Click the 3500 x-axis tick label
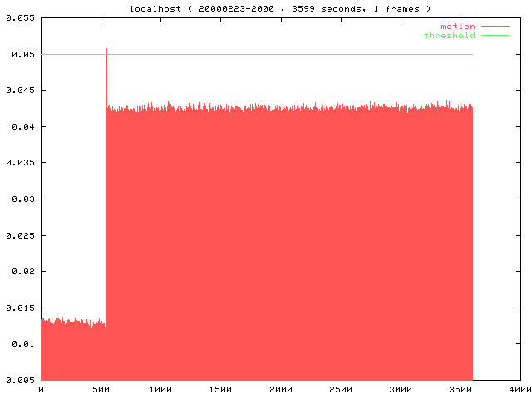Image resolution: width=532 pixels, height=399 pixels. pyautogui.click(x=461, y=389)
